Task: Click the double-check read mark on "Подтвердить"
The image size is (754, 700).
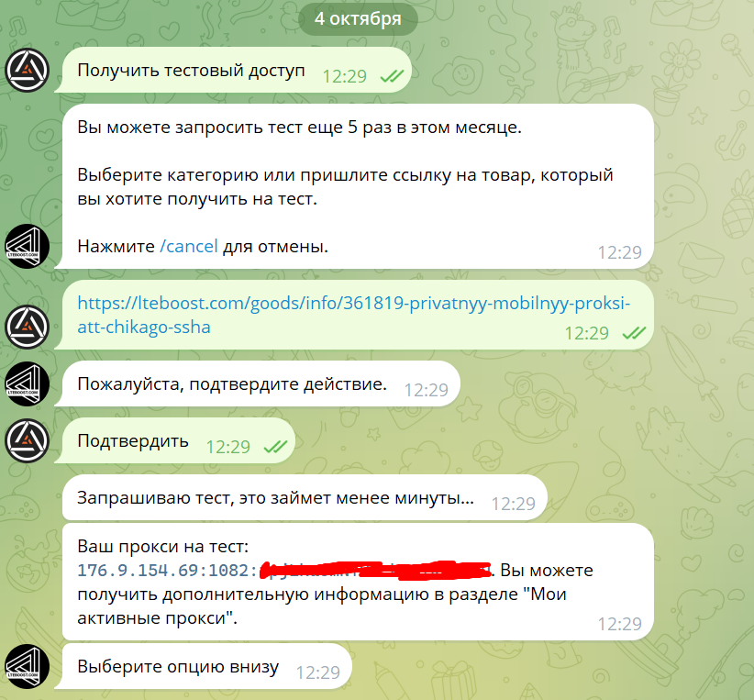Action: pyautogui.click(x=275, y=447)
